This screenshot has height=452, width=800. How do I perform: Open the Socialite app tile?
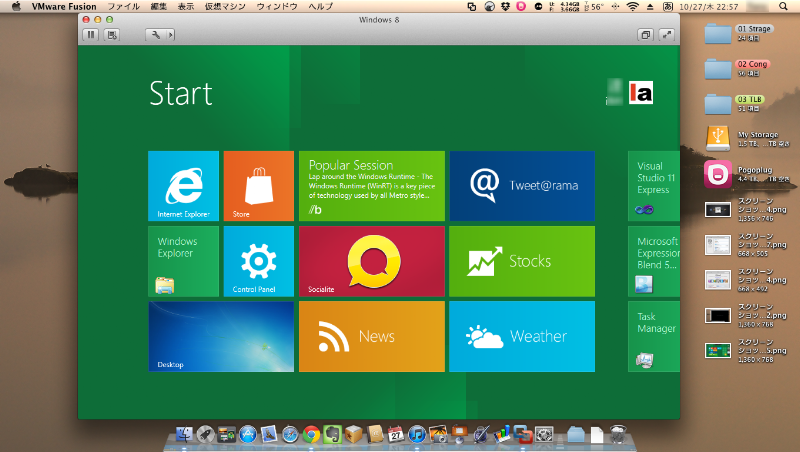click(x=371, y=261)
